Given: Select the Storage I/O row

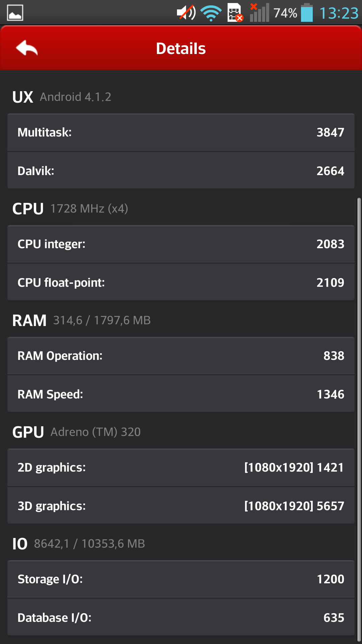Looking at the screenshot, I should [x=181, y=579].
